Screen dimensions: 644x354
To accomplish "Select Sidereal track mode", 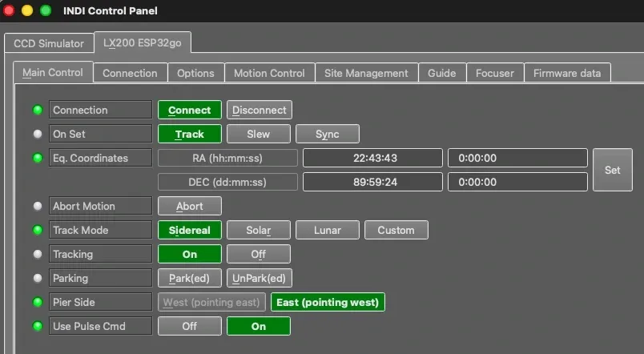I will coord(190,230).
